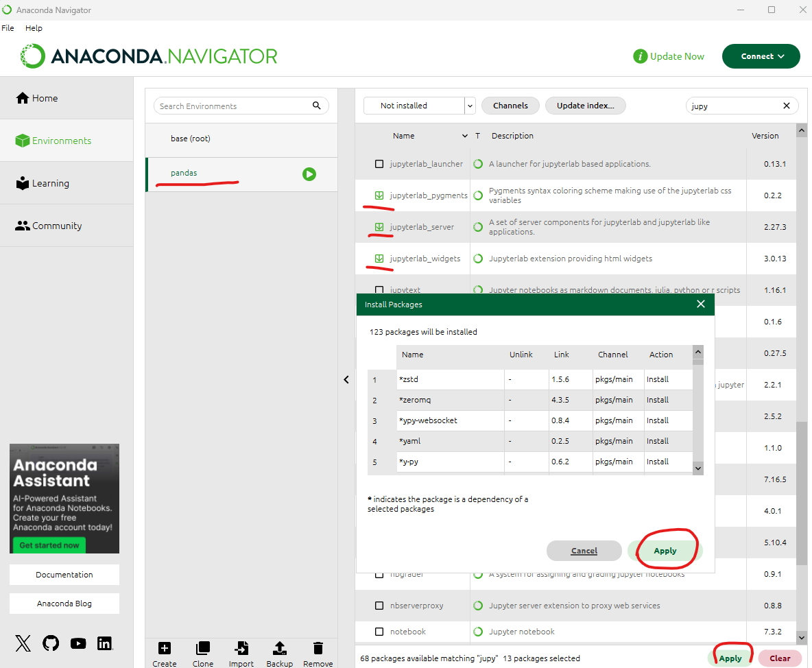Image resolution: width=812 pixels, height=668 pixels.
Task: Click the Clone environment icon
Action: coord(203,648)
